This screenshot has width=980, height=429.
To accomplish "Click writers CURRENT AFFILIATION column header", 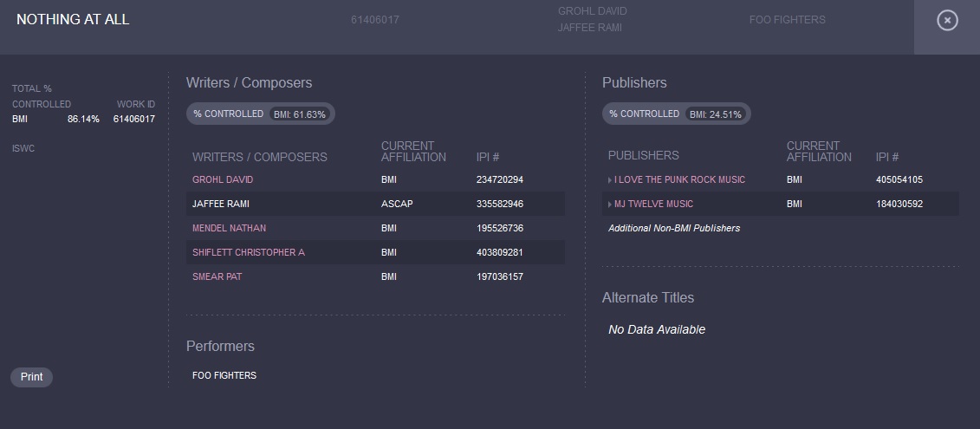I will click(x=413, y=152).
